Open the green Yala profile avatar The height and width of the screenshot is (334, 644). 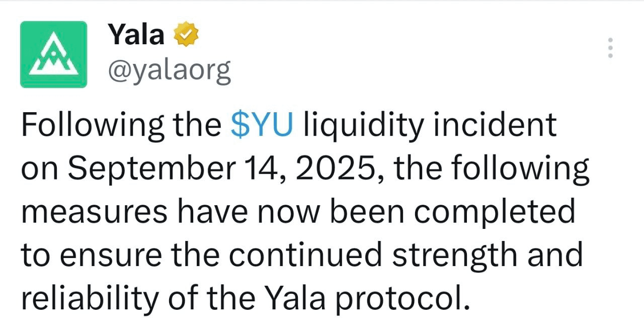[53, 54]
